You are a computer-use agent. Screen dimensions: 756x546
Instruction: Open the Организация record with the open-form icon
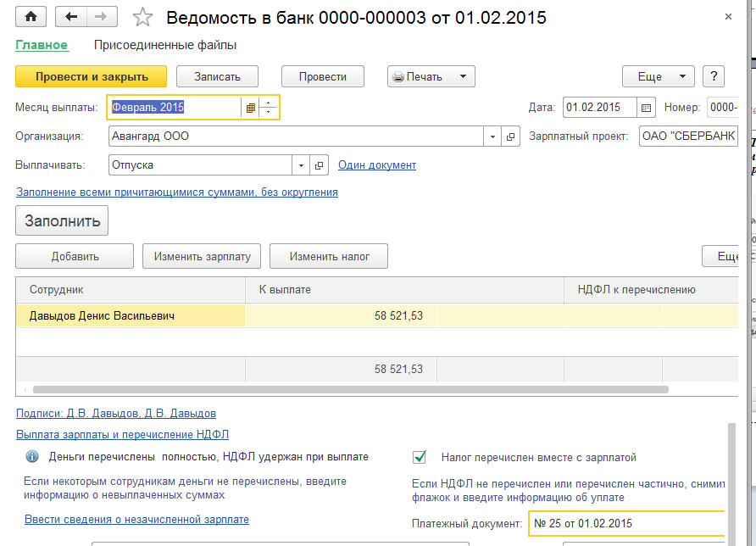[x=511, y=136]
